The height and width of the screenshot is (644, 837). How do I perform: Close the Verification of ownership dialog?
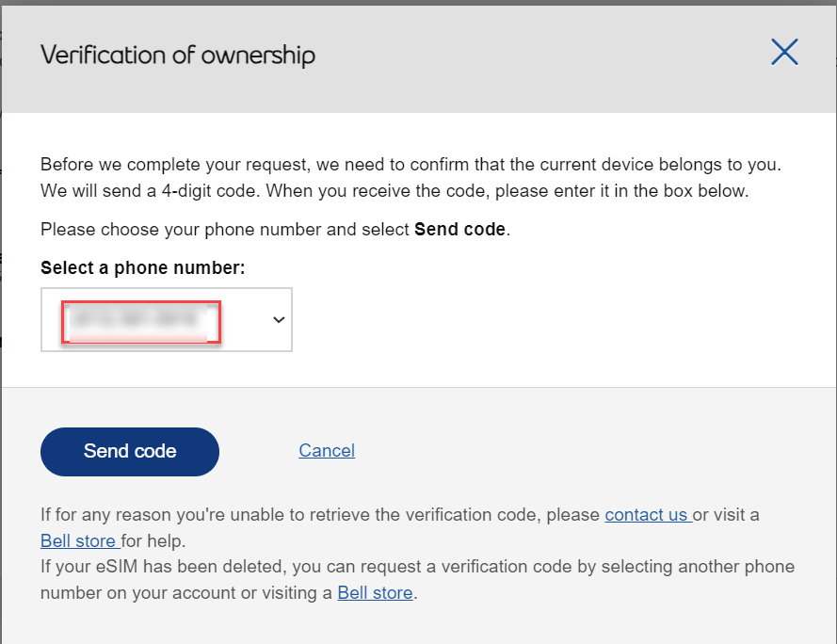784,53
